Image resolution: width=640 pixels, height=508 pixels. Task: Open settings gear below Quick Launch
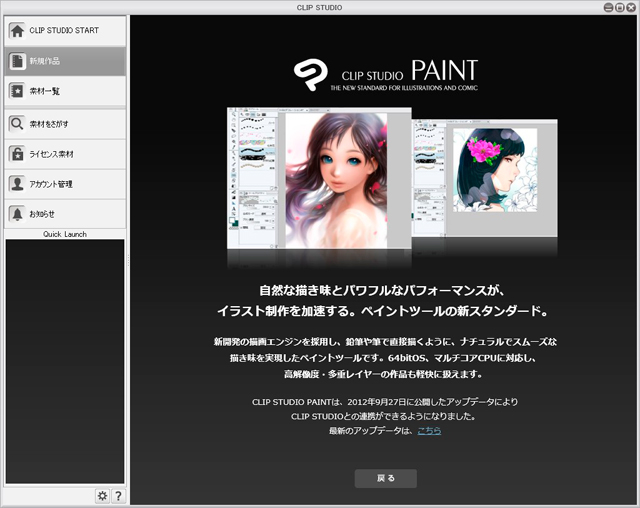coord(102,496)
